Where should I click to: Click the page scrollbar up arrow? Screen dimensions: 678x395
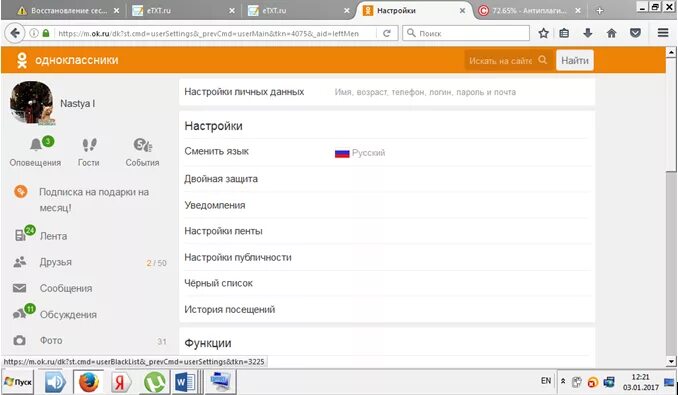pyautogui.click(x=671, y=53)
